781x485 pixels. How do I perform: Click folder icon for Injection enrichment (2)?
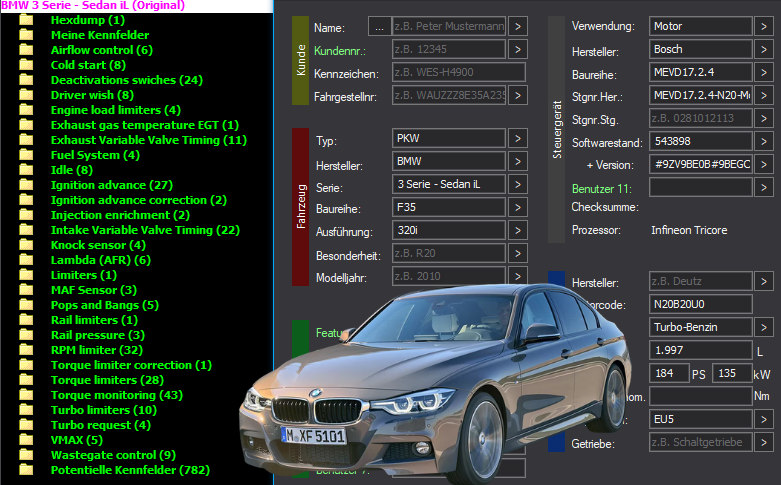click(x=26, y=215)
